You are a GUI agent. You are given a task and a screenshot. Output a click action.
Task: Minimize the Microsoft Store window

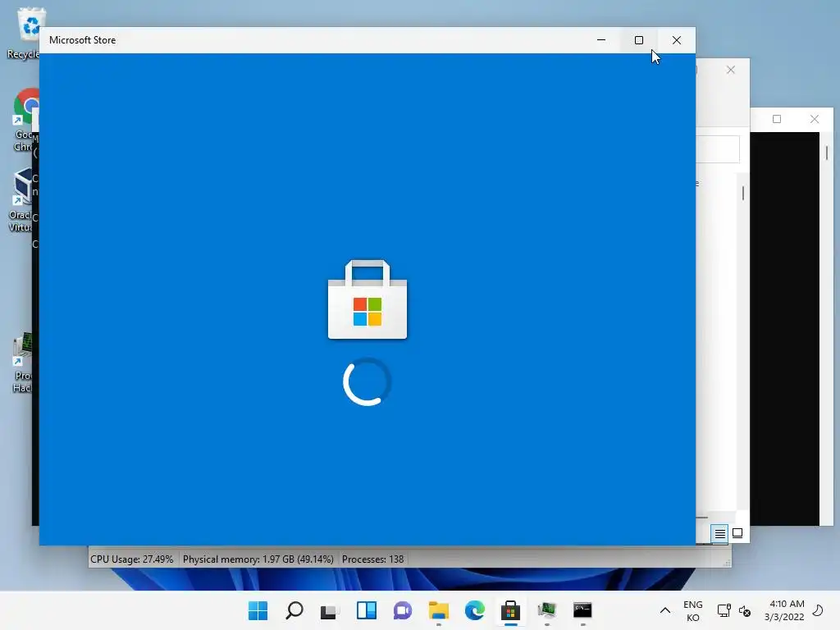point(601,40)
